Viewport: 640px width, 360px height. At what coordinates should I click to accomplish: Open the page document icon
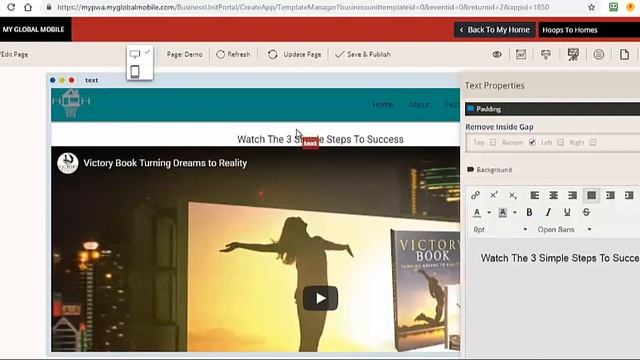coord(624,54)
